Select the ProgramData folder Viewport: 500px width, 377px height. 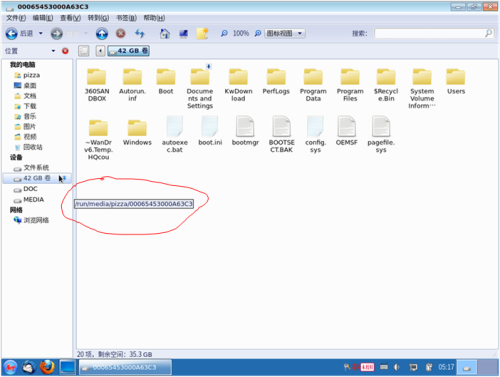click(x=313, y=85)
